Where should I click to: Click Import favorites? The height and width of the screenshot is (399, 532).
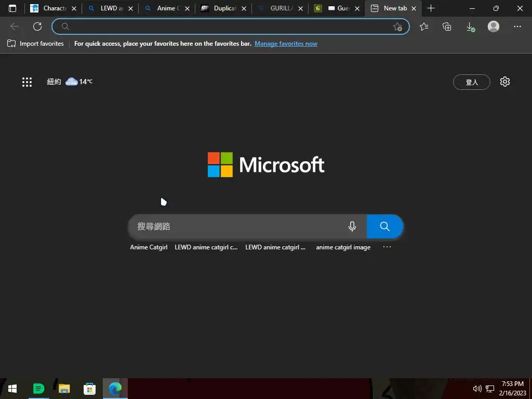tap(35, 44)
